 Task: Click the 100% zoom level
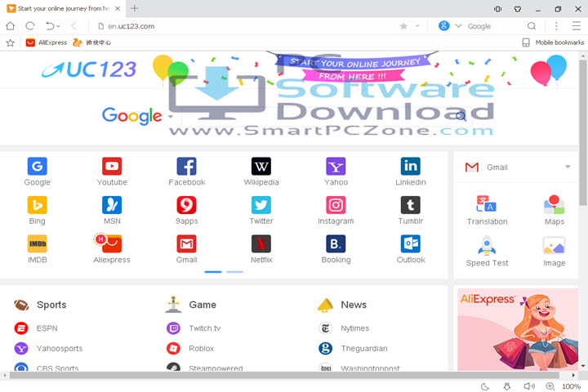pyautogui.click(x=571, y=386)
